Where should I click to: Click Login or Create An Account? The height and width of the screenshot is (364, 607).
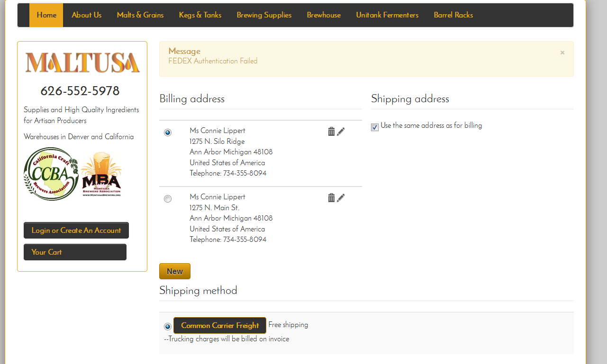click(x=76, y=231)
